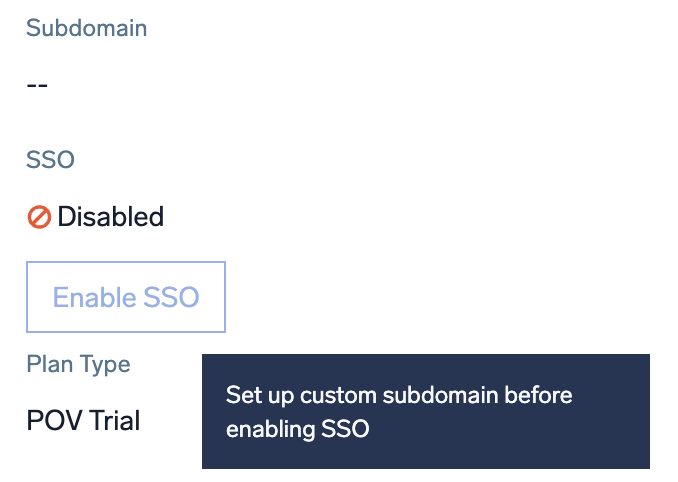Click the words 'Set up' in tooltip
678x482 pixels.
(x=253, y=395)
